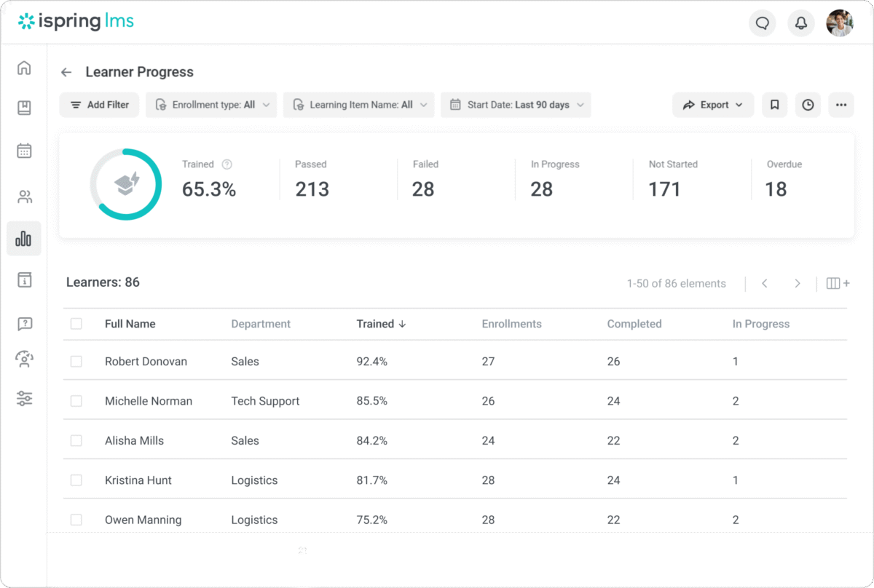Image resolution: width=874 pixels, height=588 pixels.
Task: Open the users icon in sidebar
Action: (x=24, y=196)
